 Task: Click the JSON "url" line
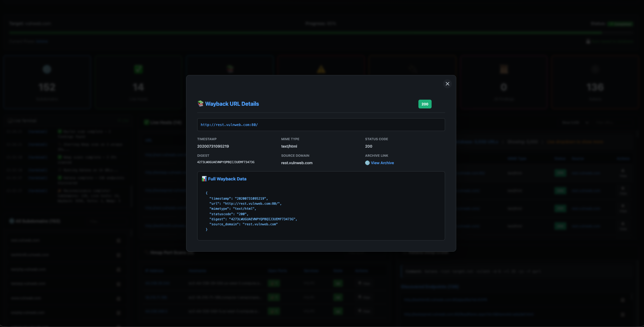pos(246,204)
